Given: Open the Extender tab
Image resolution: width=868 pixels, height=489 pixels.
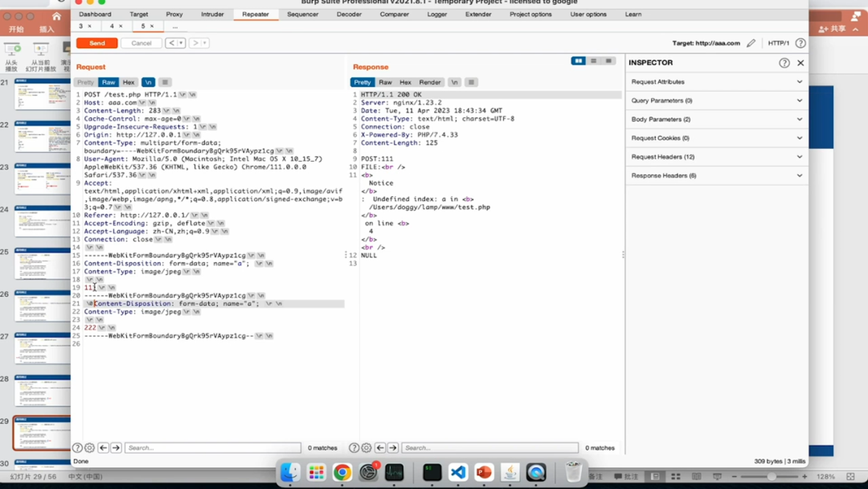Looking at the screenshot, I should tap(478, 14).
